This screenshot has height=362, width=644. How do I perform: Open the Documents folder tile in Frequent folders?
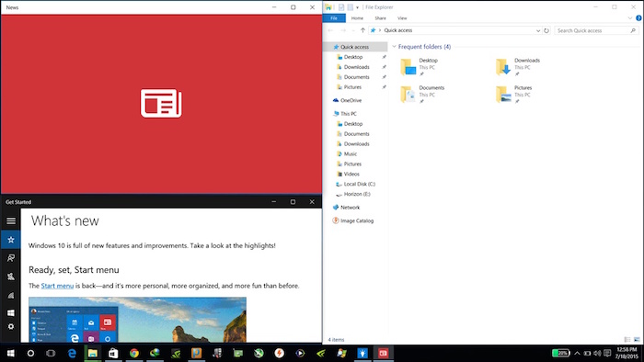point(422,95)
